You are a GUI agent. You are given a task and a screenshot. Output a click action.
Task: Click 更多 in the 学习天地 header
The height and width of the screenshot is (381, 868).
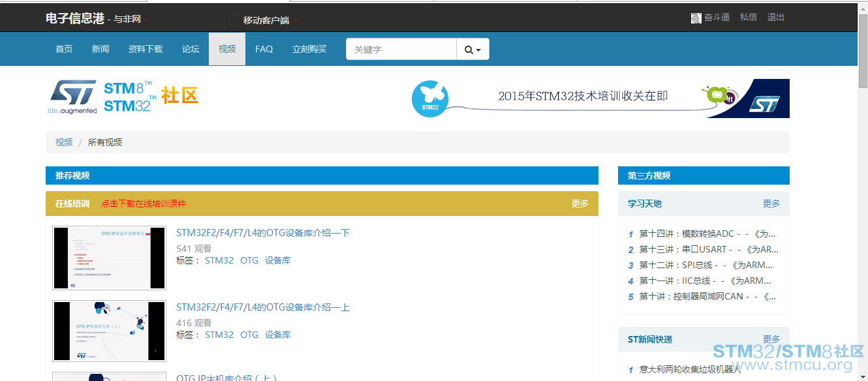771,204
